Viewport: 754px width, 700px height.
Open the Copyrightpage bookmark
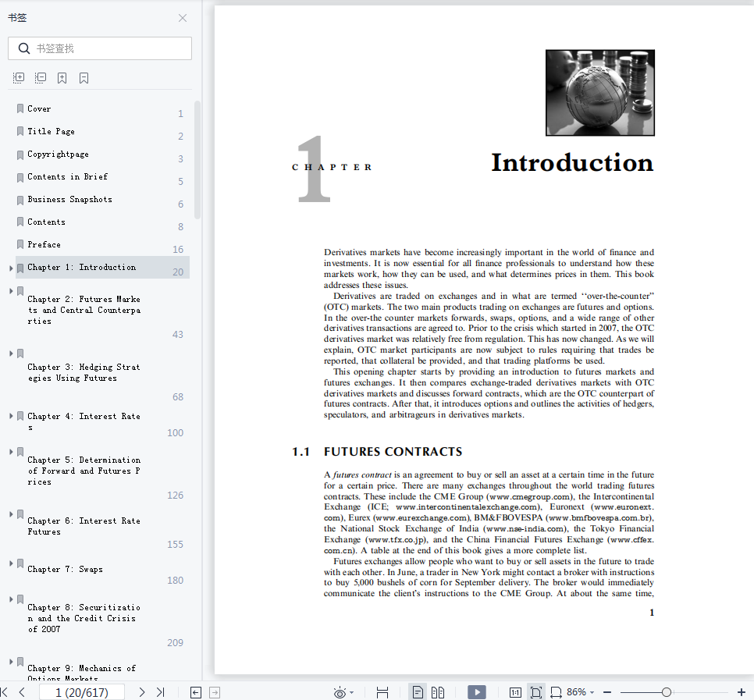59,155
